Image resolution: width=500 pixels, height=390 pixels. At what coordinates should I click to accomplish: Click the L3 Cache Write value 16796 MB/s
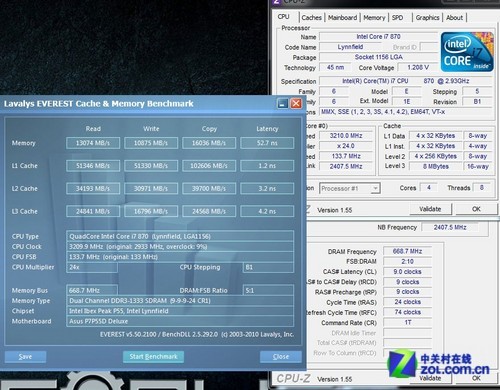151,211
